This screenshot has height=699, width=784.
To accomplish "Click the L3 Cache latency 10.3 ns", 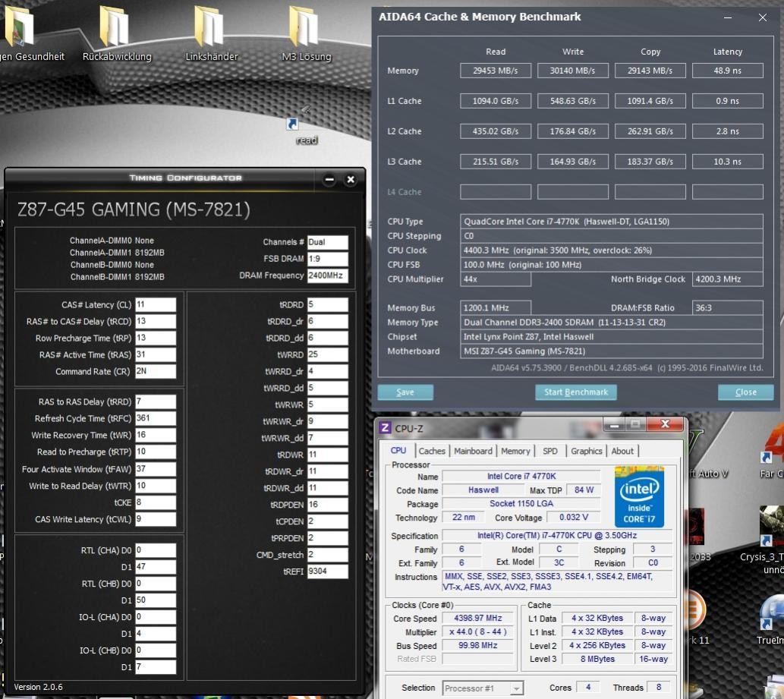I will pos(728,162).
